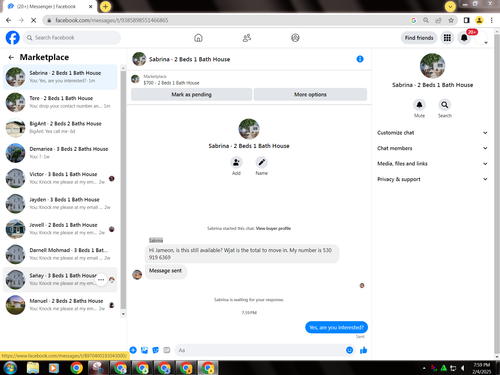Select the Messenger Facebook browser tab
The height and width of the screenshot is (375, 500).
(50, 6)
